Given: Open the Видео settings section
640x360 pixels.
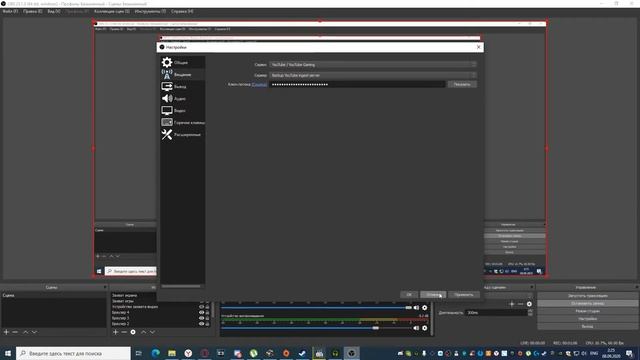Looking at the screenshot, I should (182, 111).
